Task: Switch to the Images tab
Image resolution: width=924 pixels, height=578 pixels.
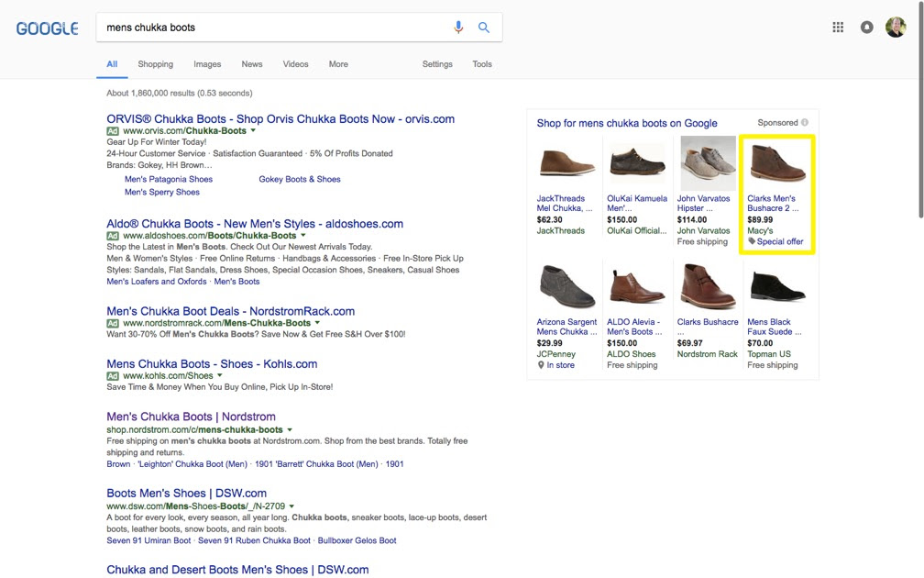Action: [x=207, y=64]
